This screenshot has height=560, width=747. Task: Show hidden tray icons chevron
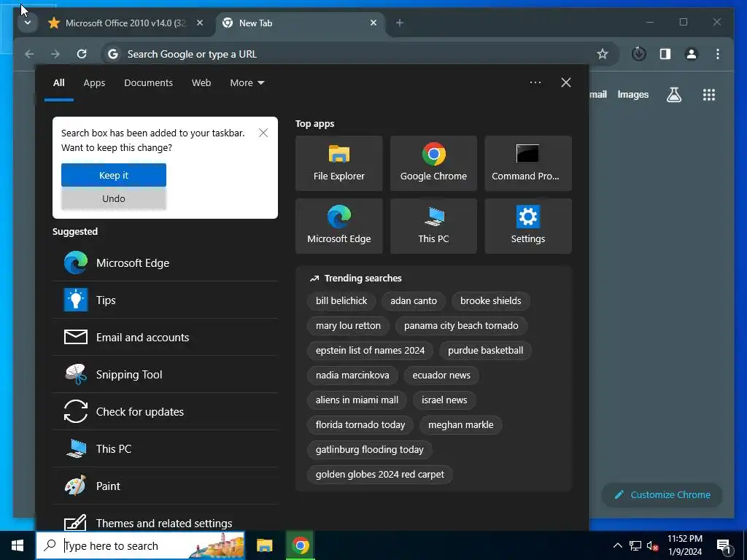pos(617,546)
